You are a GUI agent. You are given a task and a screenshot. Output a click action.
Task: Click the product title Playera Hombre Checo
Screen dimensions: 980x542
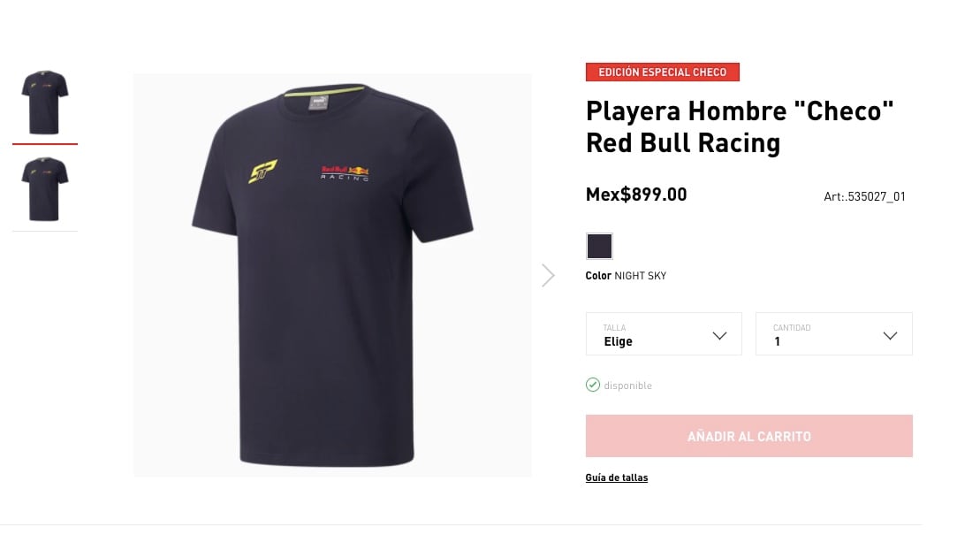point(740,127)
